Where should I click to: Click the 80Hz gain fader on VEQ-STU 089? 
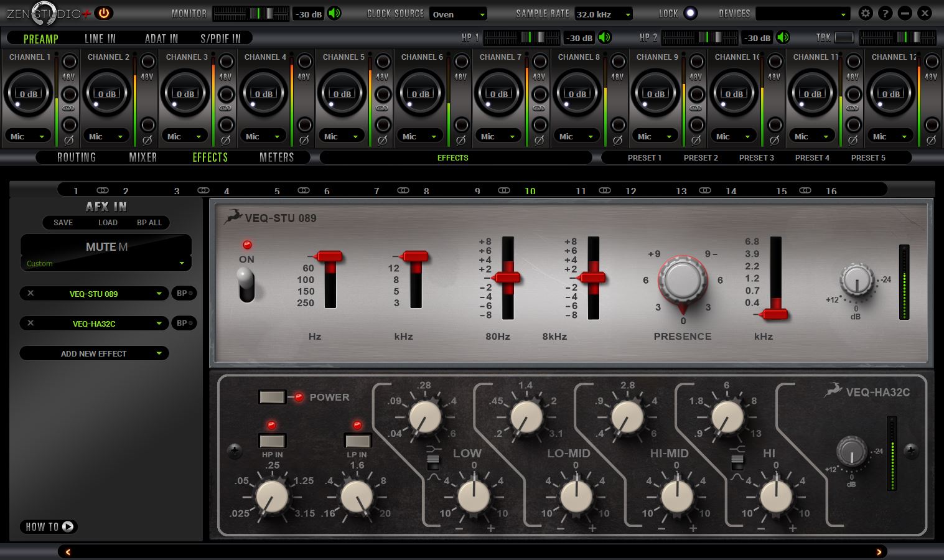pos(508,278)
